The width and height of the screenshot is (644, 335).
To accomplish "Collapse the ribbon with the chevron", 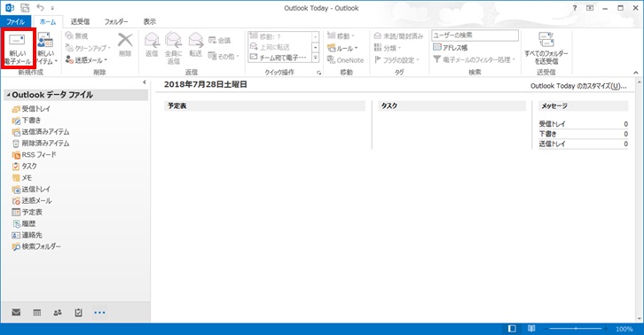I will 636,73.
